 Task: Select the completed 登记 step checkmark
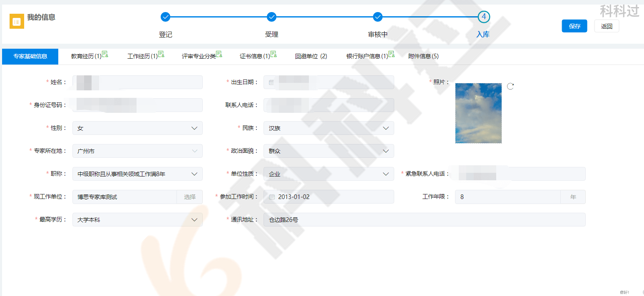[166, 17]
